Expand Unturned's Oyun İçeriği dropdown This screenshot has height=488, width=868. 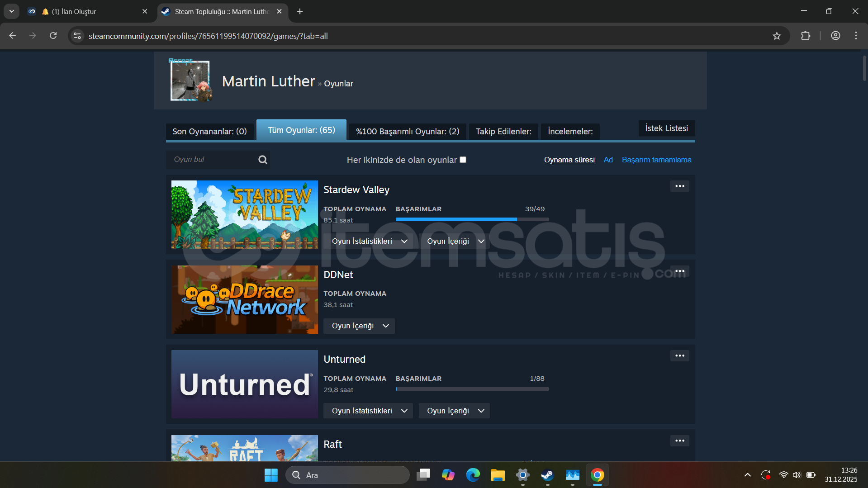click(x=454, y=411)
